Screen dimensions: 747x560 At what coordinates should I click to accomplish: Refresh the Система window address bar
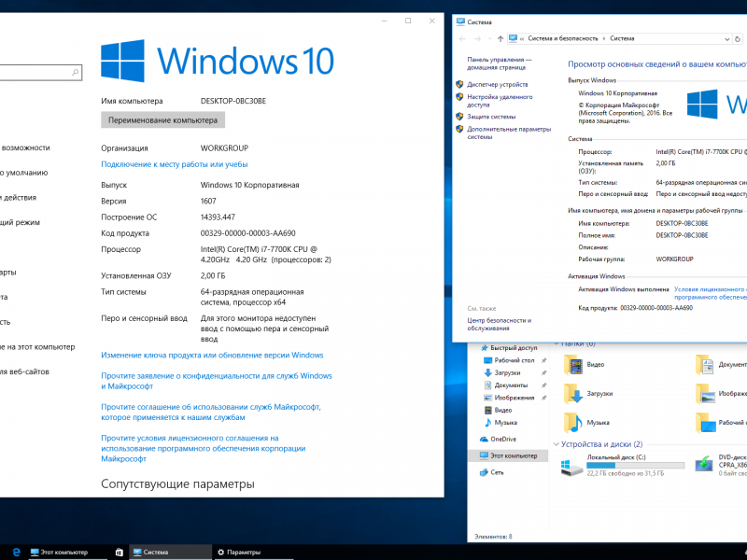click(x=738, y=39)
